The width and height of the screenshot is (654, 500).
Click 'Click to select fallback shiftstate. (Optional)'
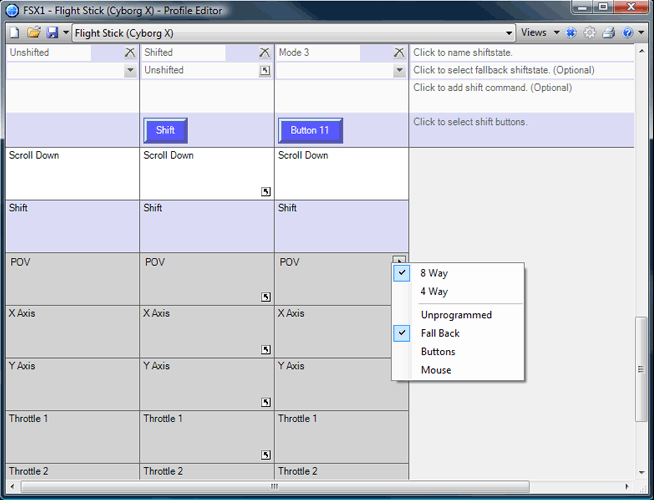522,70
